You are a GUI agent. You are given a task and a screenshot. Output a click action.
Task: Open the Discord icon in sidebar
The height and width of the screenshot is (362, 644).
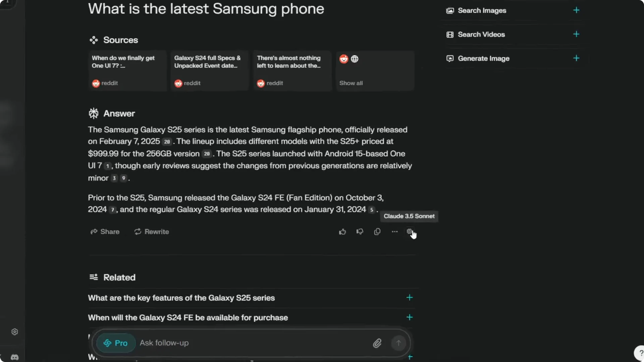pyautogui.click(x=14, y=357)
